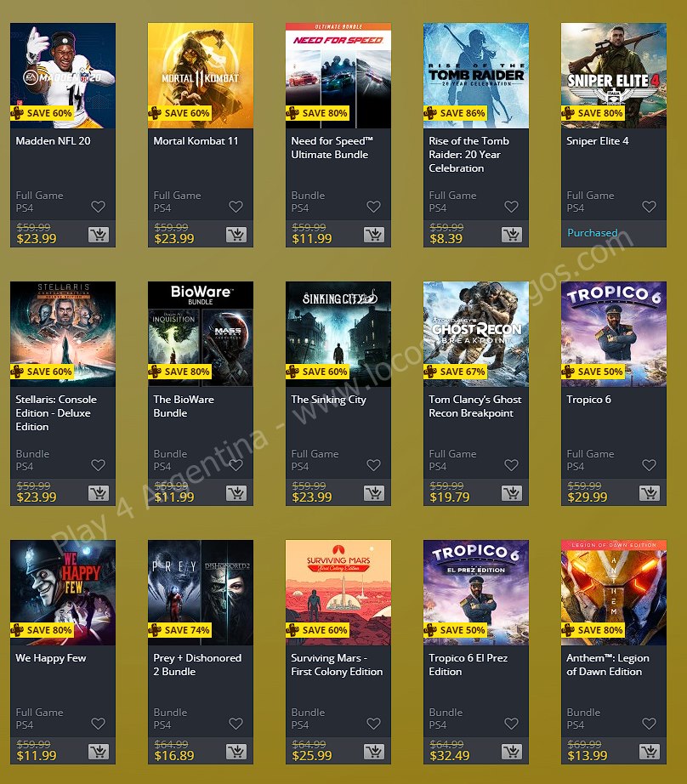Add Need for Speed Ultimate Bundle to cart
Screen dimensions: 687x784
(x=374, y=235)
